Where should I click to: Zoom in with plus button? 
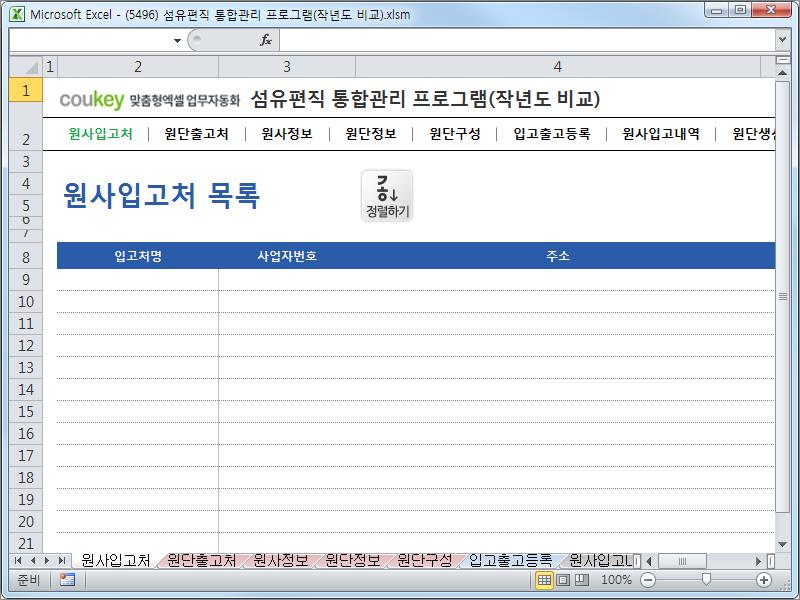(764, 580)
